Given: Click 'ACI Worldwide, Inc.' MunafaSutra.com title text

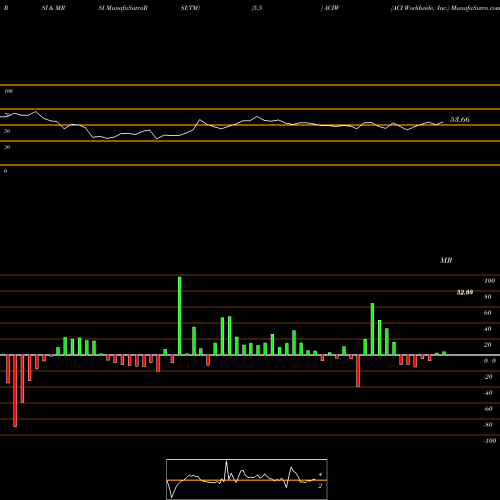Looking at the screenshot, I should tap(445, 8).
